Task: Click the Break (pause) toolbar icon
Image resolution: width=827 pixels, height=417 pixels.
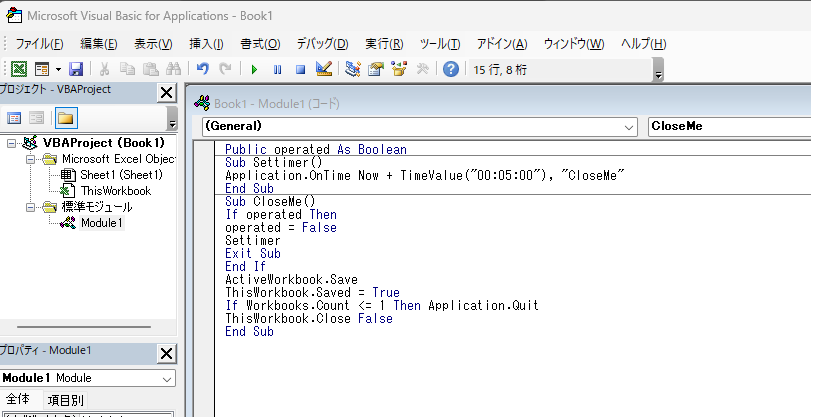Action: tap(277, 69)
